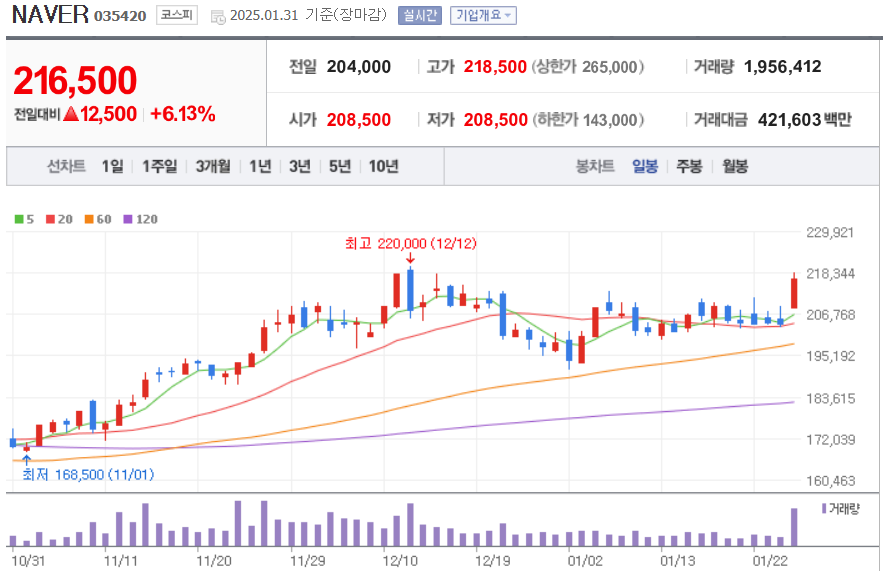
Task: Click the 전일 value 204,000
Action: (359, 67)
